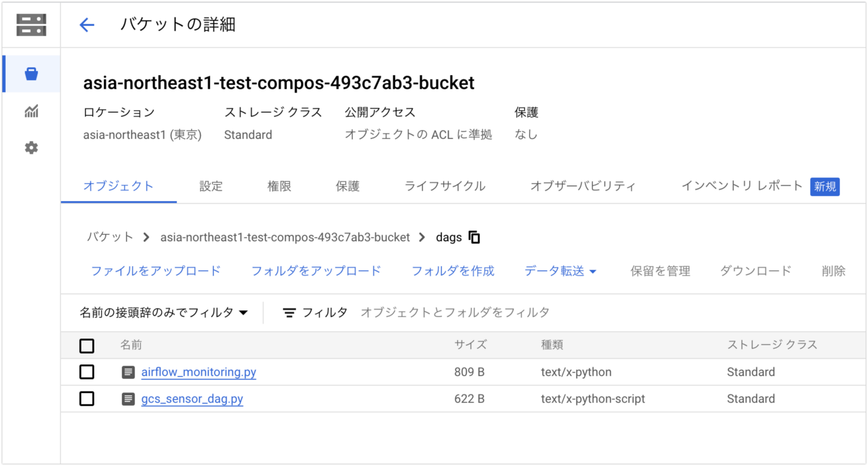Click the blue 新規 badge next to インベントリ レポート

(x=824, y=186)
